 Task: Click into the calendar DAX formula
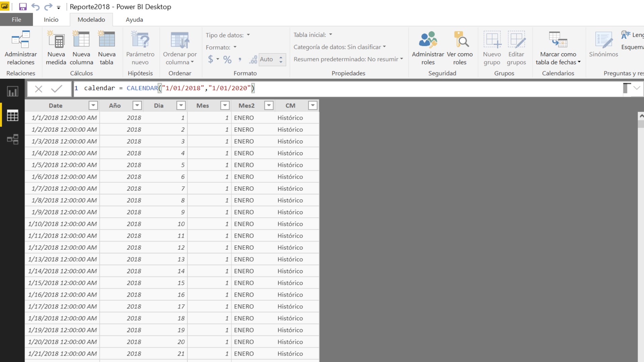169,88
